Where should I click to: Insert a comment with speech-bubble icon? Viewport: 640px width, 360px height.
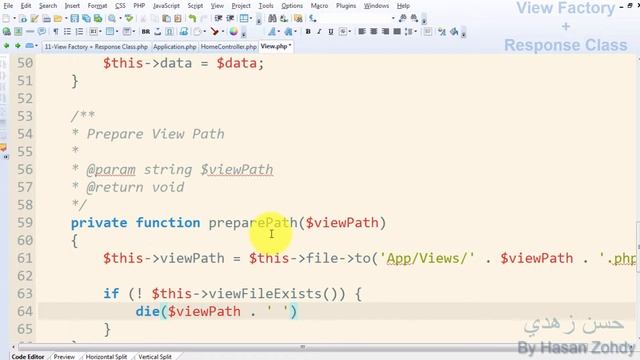42,32
